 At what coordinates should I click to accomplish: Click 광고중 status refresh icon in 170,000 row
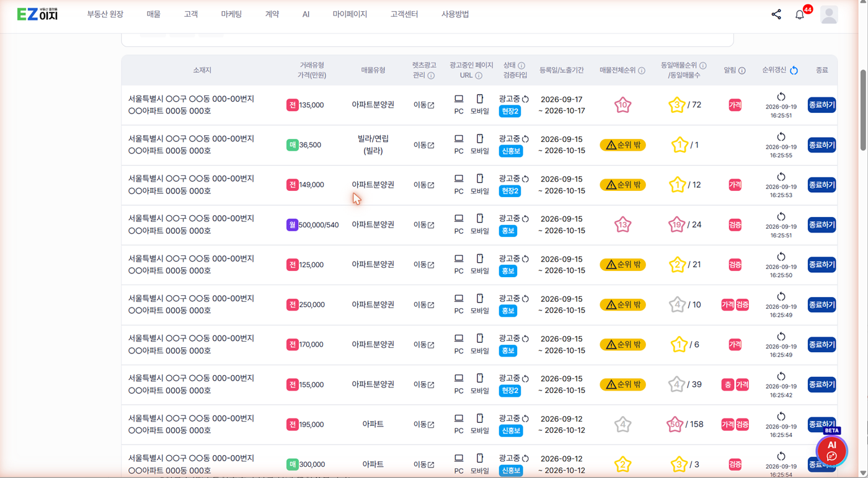tap(525, 339)
